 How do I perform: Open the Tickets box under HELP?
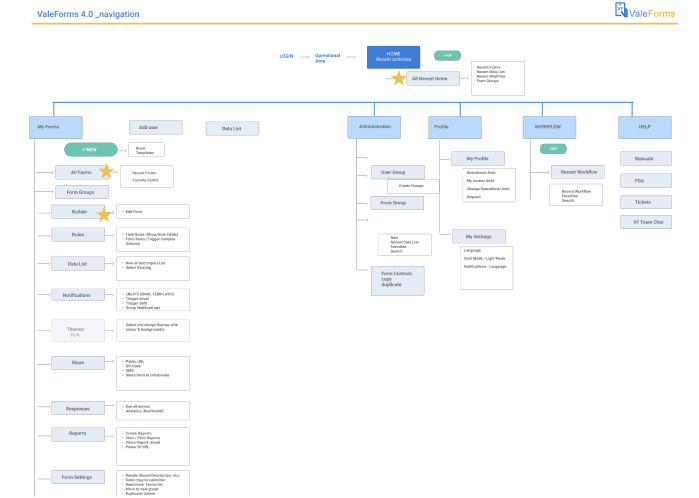[646, 202]
